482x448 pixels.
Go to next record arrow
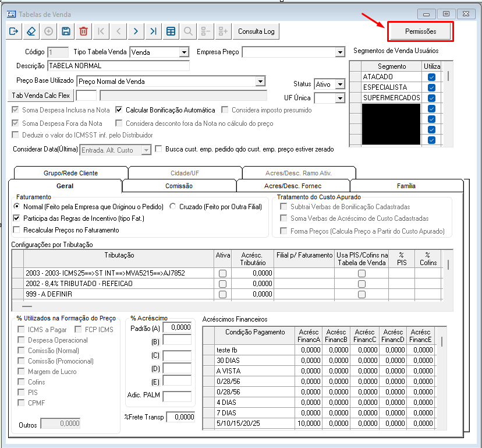[x=136, y=31]
